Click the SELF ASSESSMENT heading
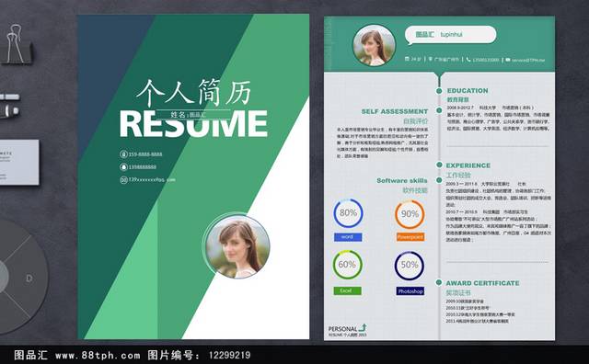 click(395, 111)
